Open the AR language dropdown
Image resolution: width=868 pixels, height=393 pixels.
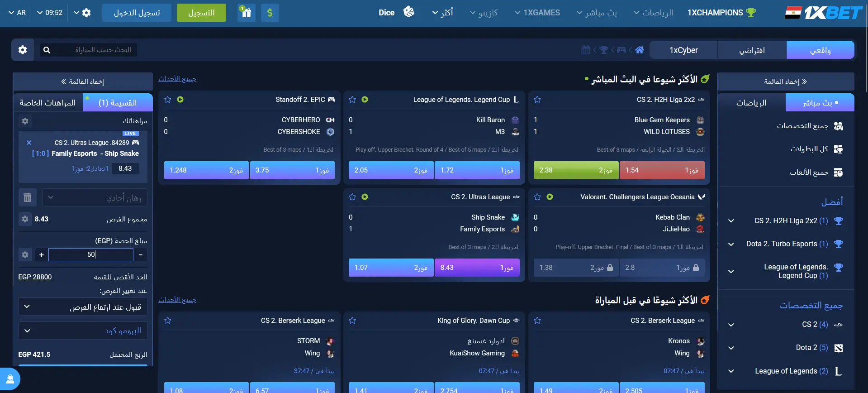(17, 13)
